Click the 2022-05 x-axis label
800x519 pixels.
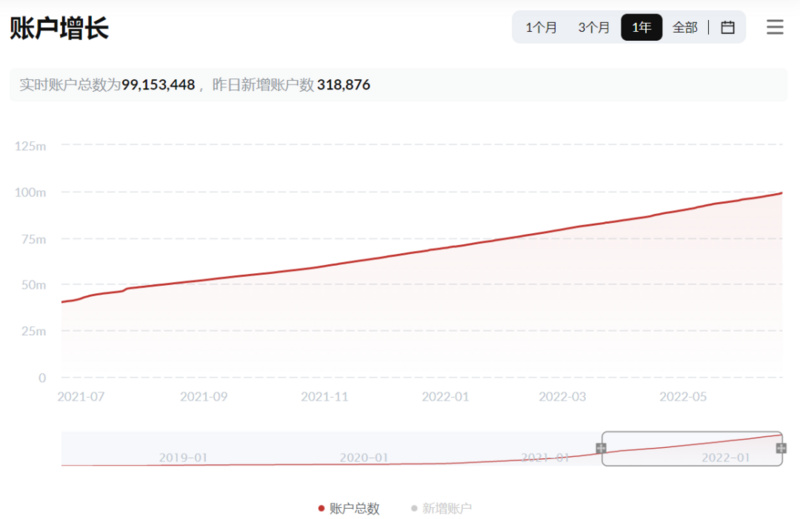pos(683,397)
